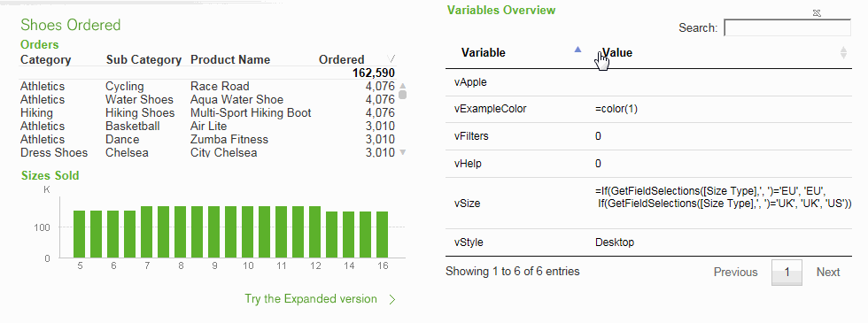868x323 pixels.
Task: Click the Send to Excel XL icon
Action: [817, 12]
